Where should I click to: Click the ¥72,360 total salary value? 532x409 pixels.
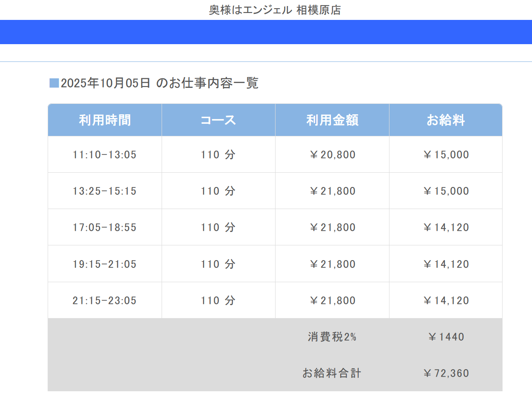446,373
